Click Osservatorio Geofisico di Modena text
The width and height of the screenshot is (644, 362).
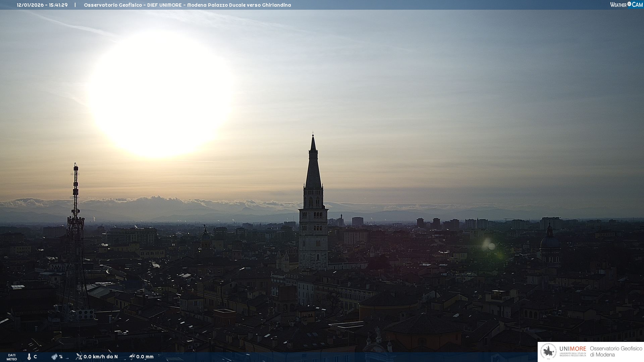[x=616, y=352]
